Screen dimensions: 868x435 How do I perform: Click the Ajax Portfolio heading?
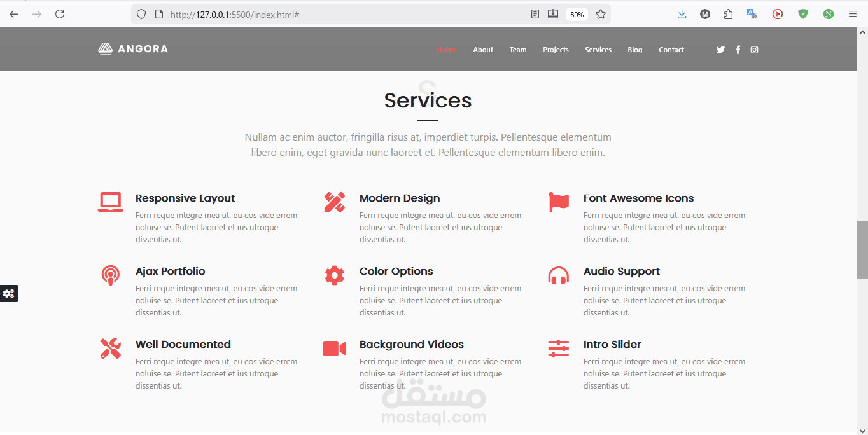pos(170,272)
